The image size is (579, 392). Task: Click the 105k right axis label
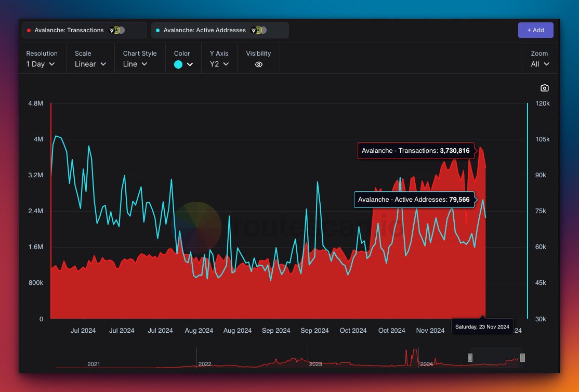[x=543, y=139]
